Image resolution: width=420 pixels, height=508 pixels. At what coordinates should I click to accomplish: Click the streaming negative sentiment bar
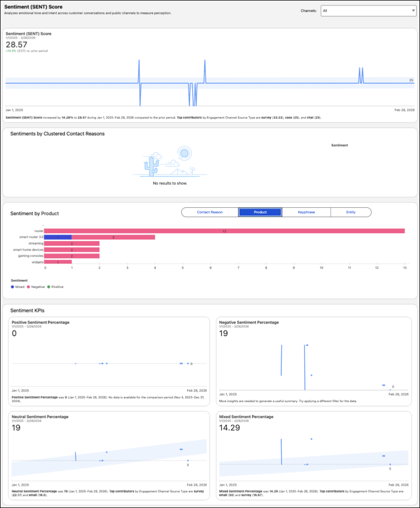tap(72, 243)
